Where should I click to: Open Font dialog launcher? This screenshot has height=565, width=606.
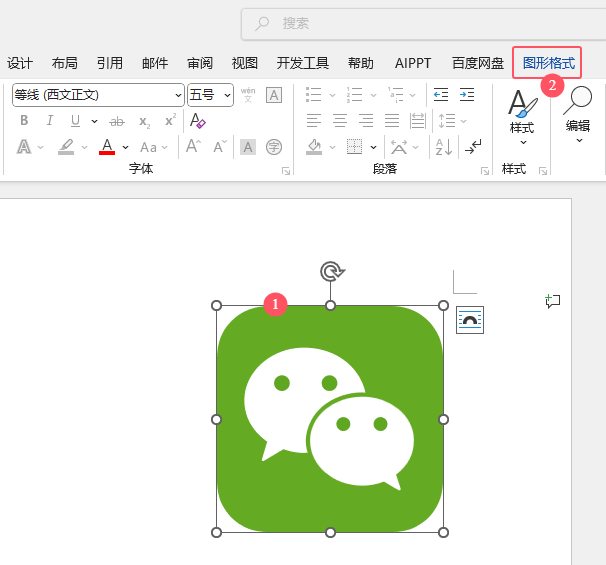pyautogui.click(x=286, y=171)
